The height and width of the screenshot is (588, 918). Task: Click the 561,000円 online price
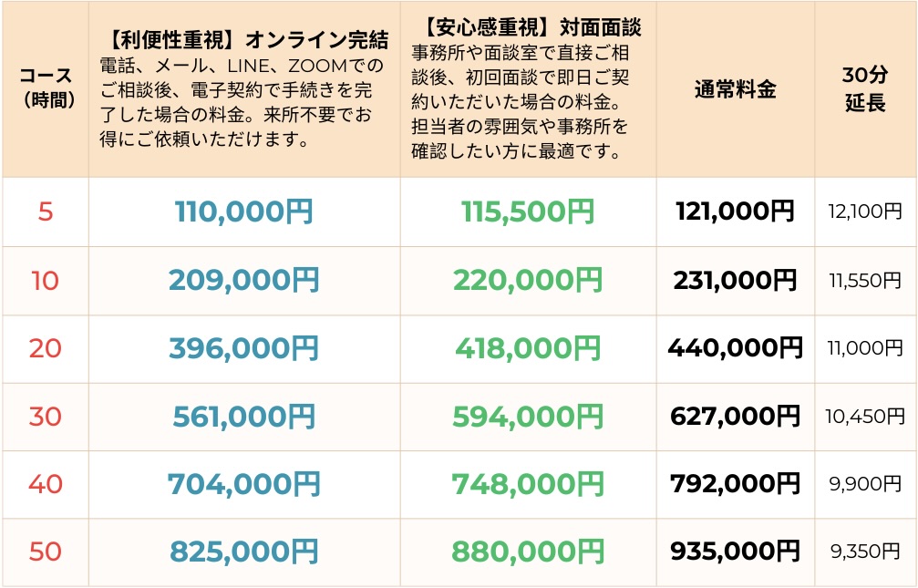[x=243, y=417]
